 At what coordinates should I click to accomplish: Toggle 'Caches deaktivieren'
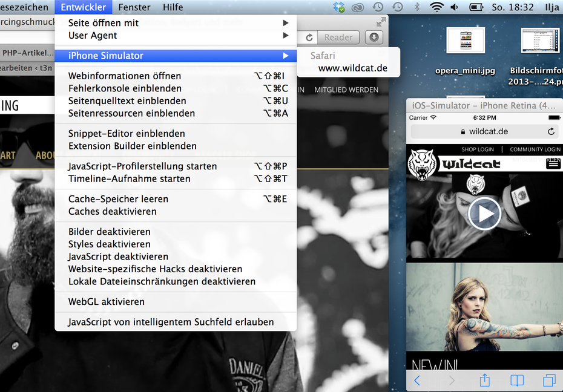point(176,212)
